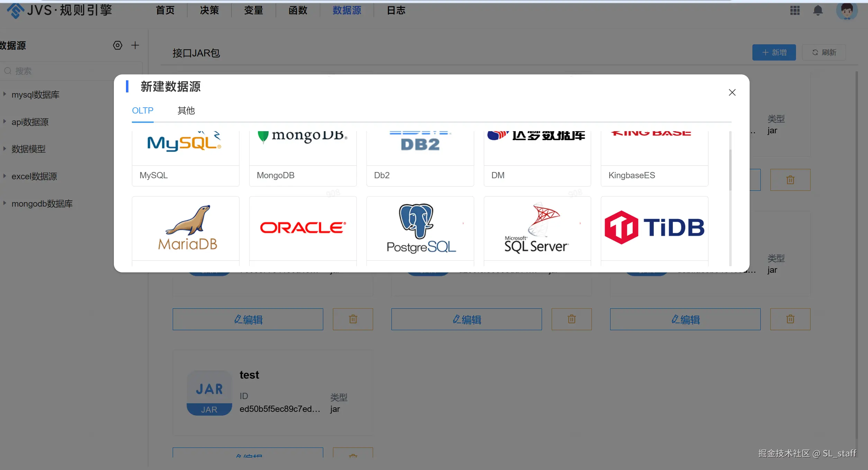The height and width of the screenshot is (470, 868).
Task: Select the TiDB datasource logo
Action: (654, 228)
